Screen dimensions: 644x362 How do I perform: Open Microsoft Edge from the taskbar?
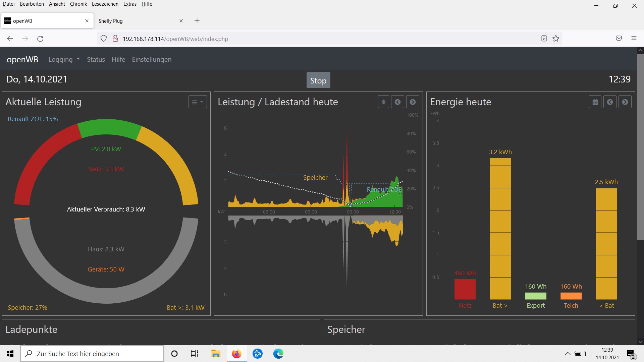coord(278,354)
